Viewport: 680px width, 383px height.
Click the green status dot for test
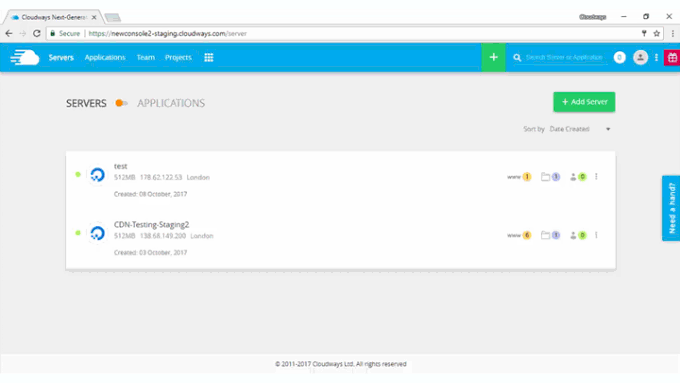[78, 174]
